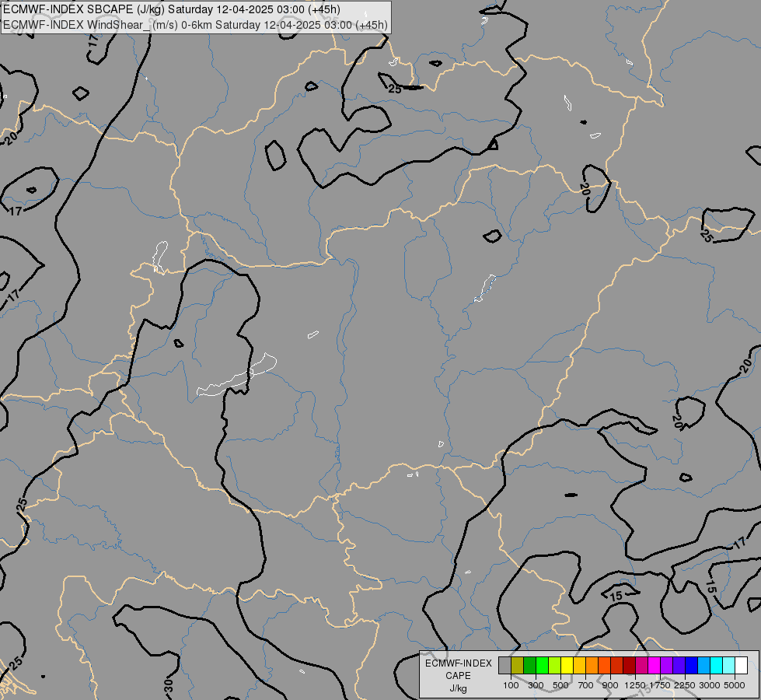
Task: Click the 'ECMWF-INDEX SBCAPE (J/kg)' title line
Action: click(x=171, y=9)
